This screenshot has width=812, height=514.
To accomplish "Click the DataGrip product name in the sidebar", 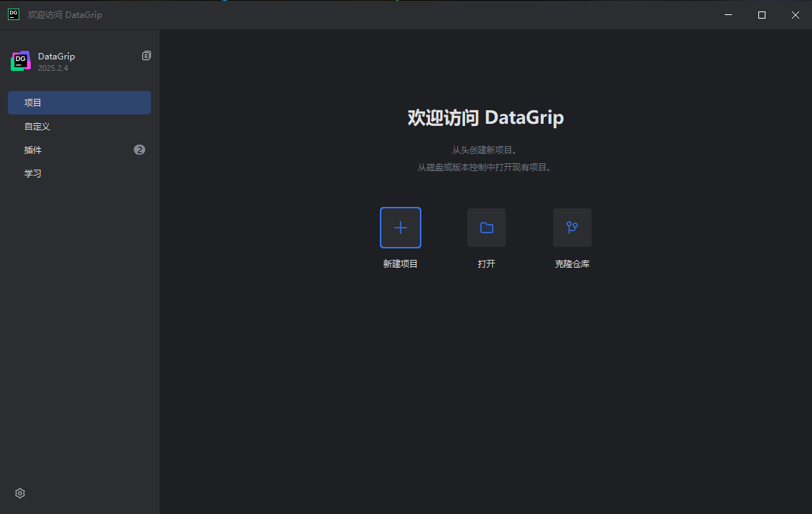I will pyautogui.click(x=57, y=56).
